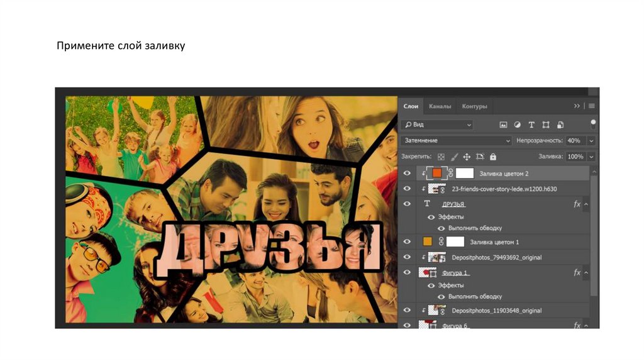Click the lock all padlock icon
The width and height of the screenshot is (644, 361).
coord(493,157)
